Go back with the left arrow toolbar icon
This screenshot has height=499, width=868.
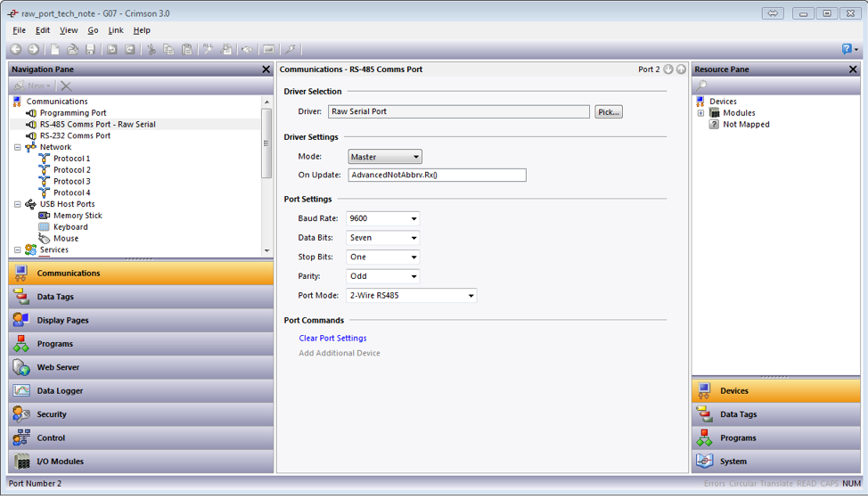pos(15,49)
